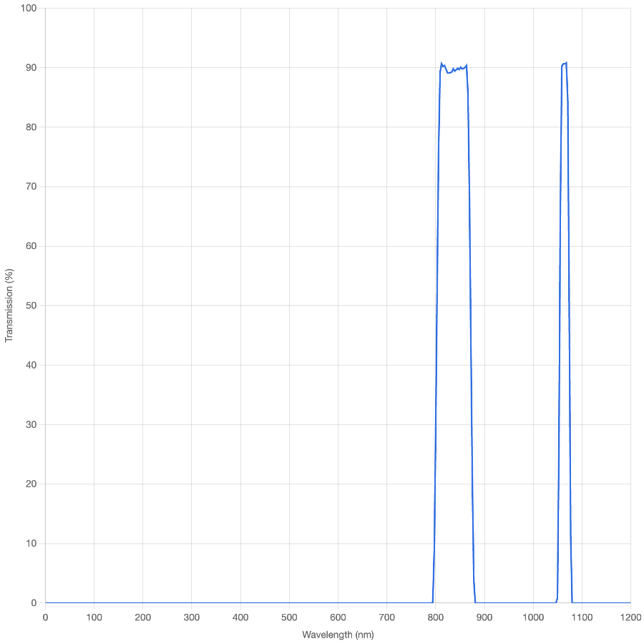This screenshot has width=644, height=644.
Task: Click the flat baseline between the two bands
Action: click(x=515, y=602)
